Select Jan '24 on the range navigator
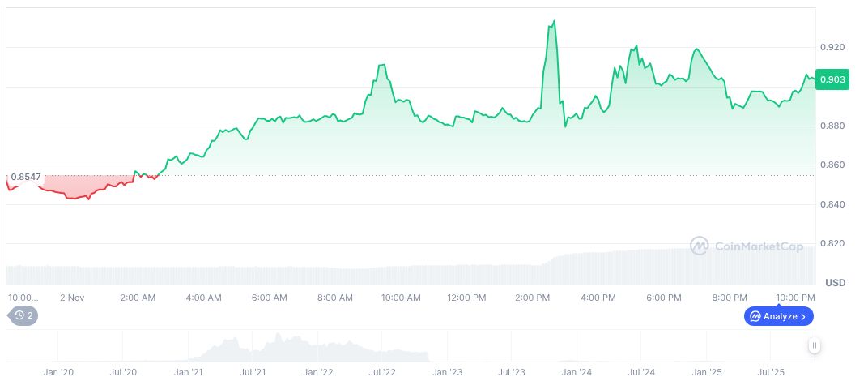 coord(576,372)
